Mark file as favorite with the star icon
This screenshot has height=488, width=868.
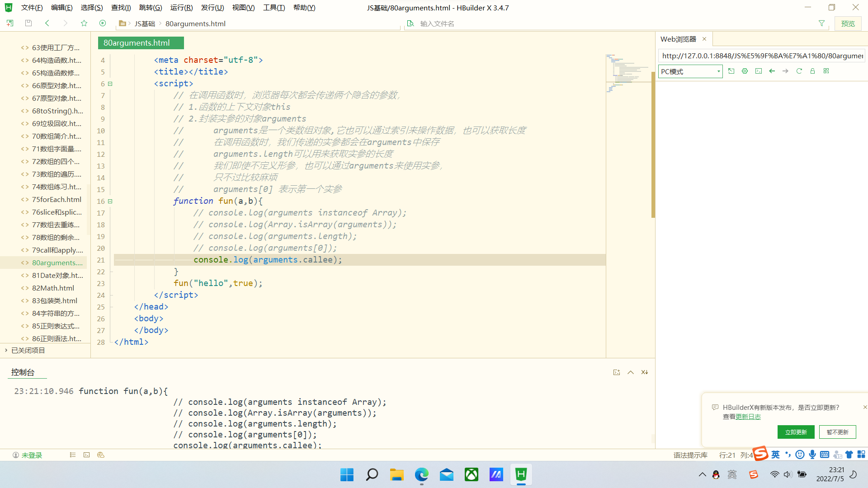[84, 23]
